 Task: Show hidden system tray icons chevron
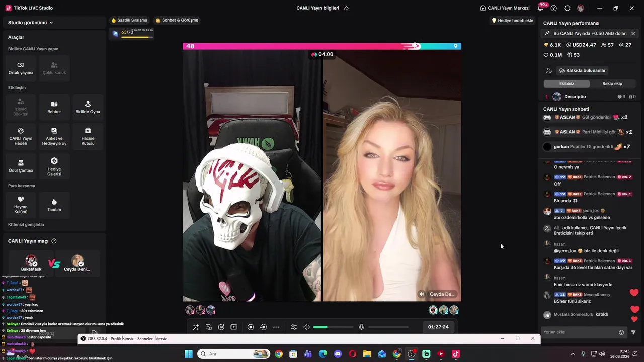(572, 354)
